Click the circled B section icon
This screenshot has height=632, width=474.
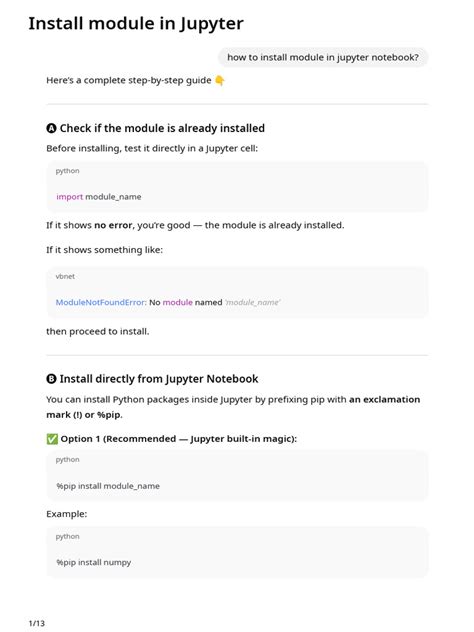pyautogui.click(x=51, y=379)
